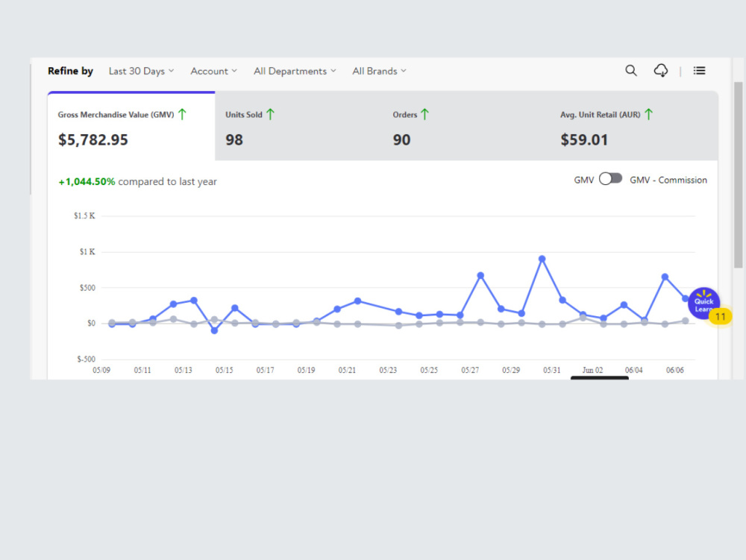Switch to the Orders tab

coord(466,127)
